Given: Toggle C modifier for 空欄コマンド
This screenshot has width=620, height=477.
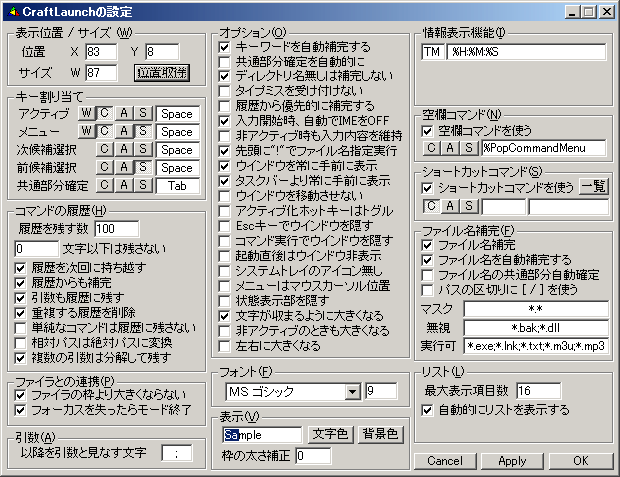Looking at the screenshot, I should tap(431, 148).
